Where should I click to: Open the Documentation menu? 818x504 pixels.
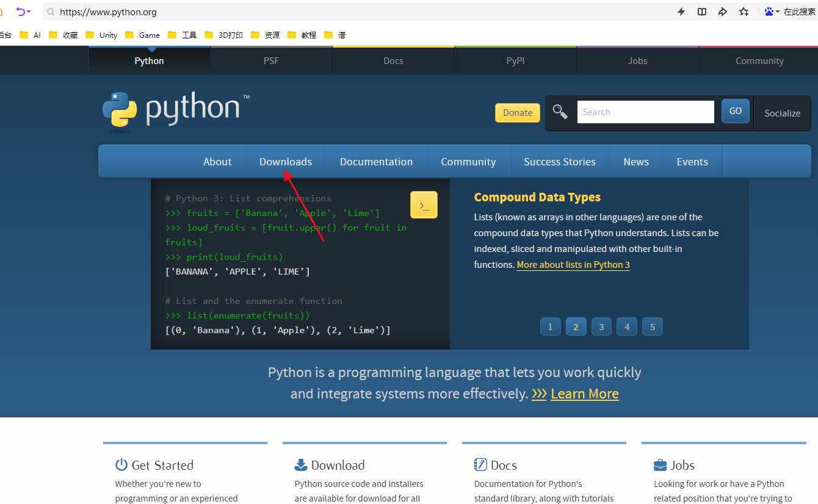tap(376, 162)
